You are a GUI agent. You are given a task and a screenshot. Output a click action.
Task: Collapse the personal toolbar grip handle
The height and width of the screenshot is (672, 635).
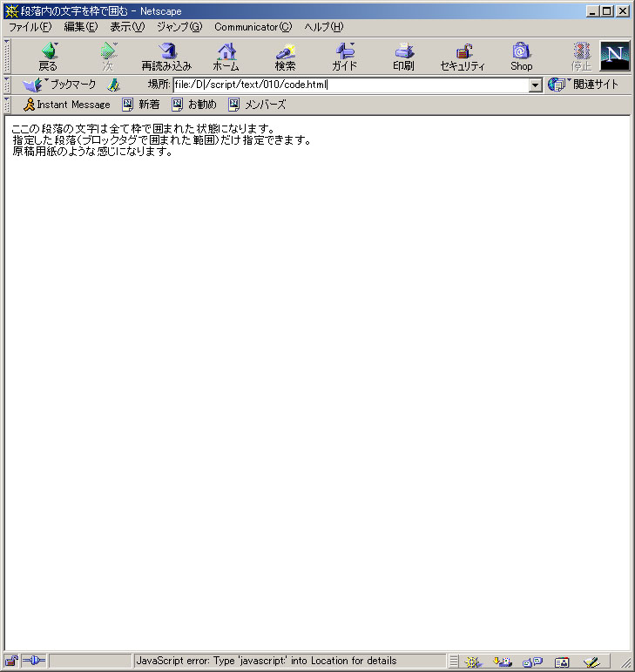tap(7, 105)
